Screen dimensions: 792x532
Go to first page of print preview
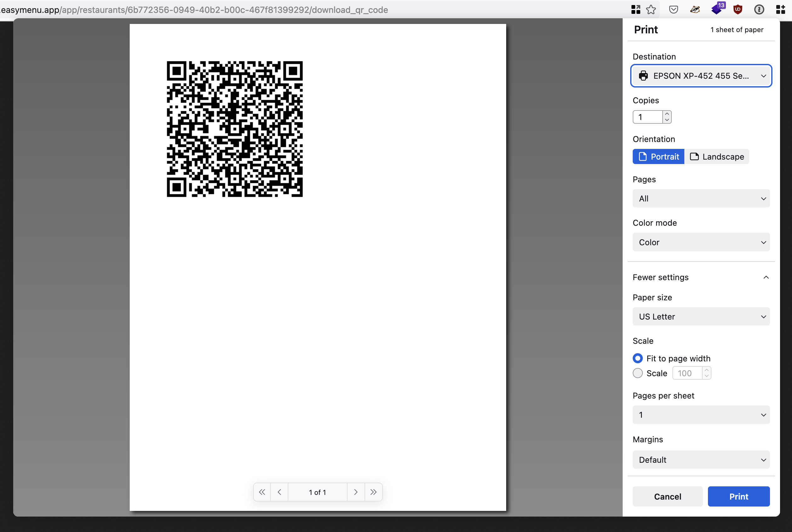[262, 492]
